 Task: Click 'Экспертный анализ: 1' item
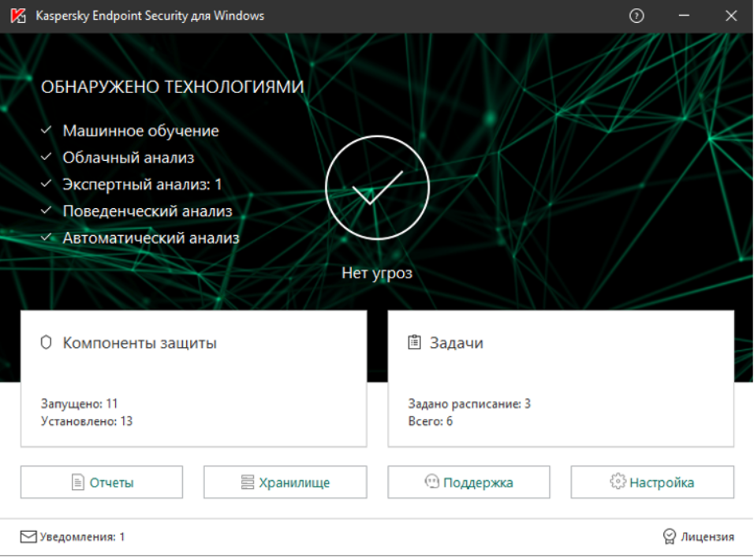(142, 185)
